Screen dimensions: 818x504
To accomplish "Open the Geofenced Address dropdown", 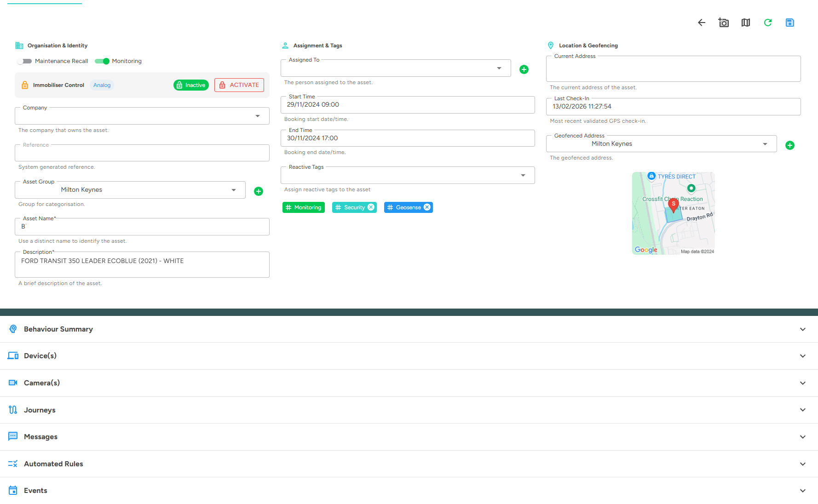I will pyautogui.click(x=661, y=144).
